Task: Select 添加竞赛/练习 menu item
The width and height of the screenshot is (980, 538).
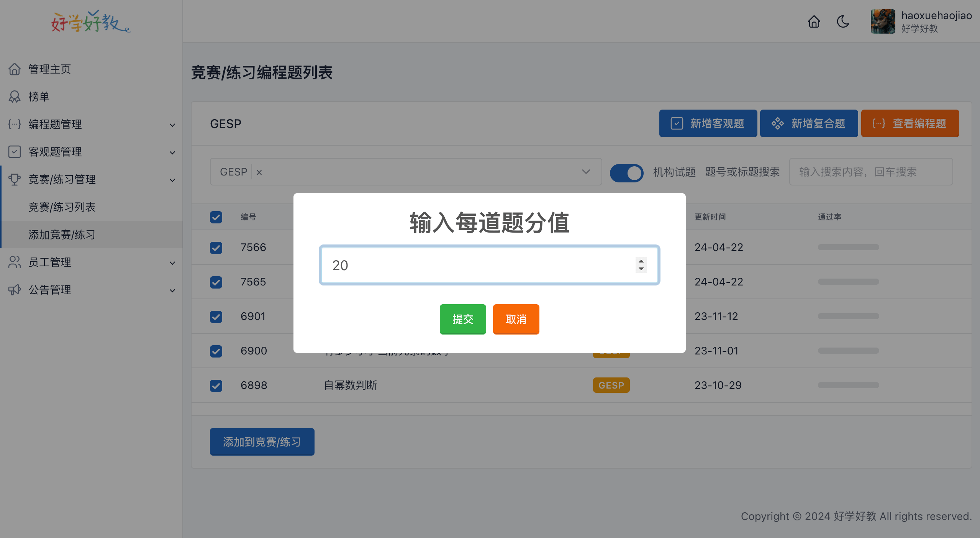Action: [x=63, y=234]
